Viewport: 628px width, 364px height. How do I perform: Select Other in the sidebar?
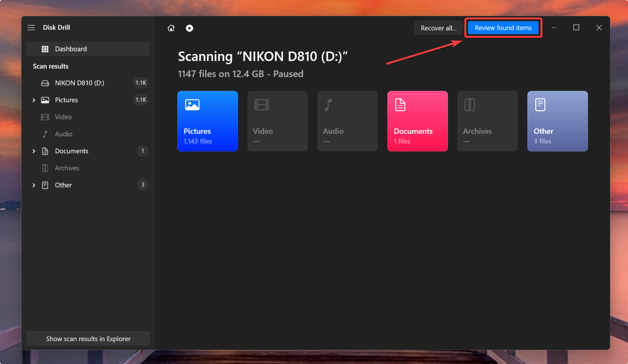coord(88,185)
